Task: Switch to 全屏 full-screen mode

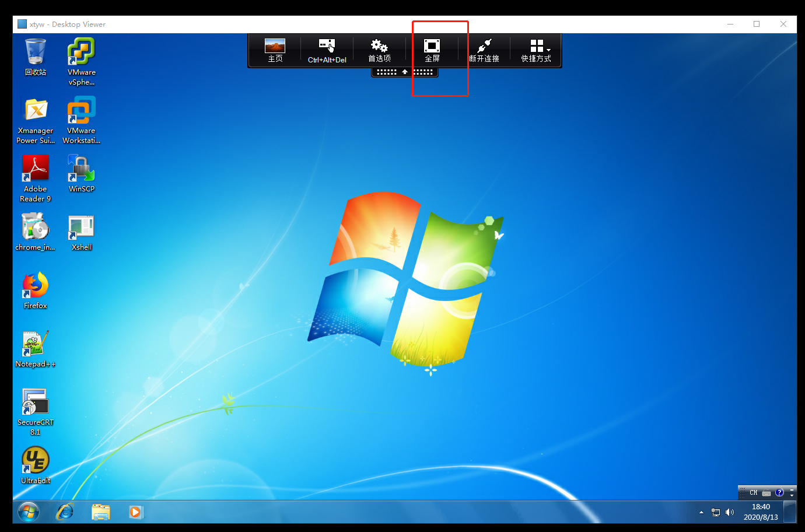Action: [432, 50]
